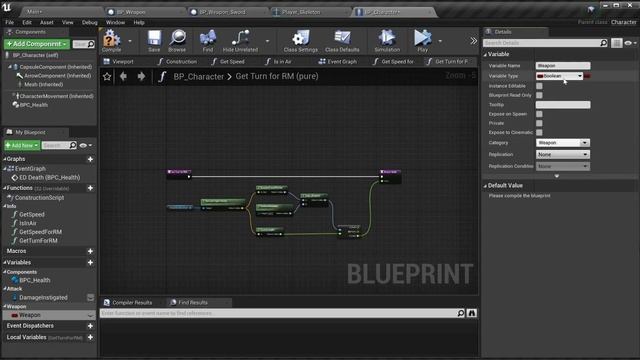
Task: Click the Boolean type color pill
Action: tap(540, 76)
